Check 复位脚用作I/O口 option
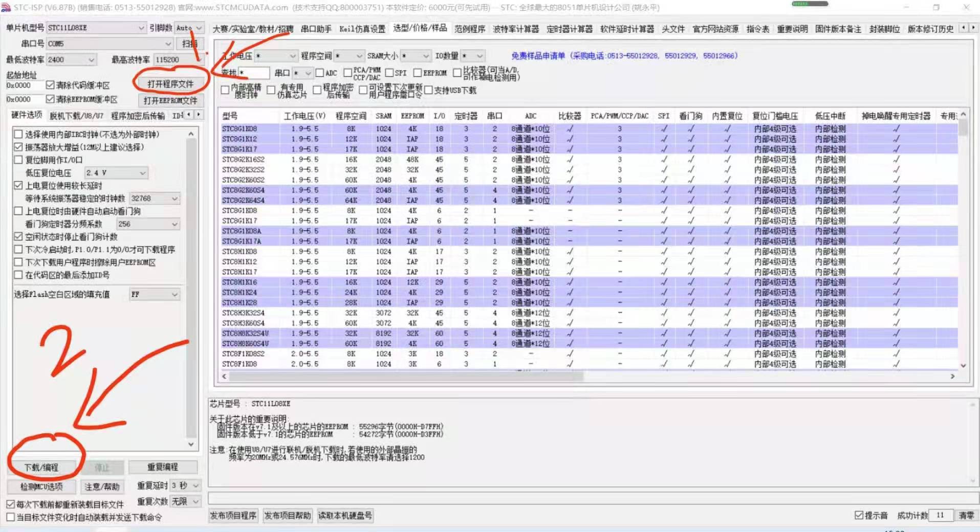Image resolution: width=980 pixels, height=532 pixels. click(18, 160)
